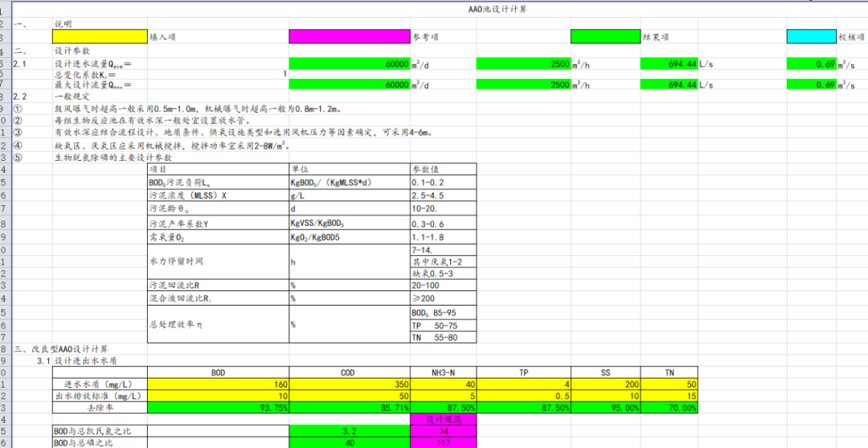Select the '总处理效率η' merged cell
868x448 pixels.
pos(218,324)
